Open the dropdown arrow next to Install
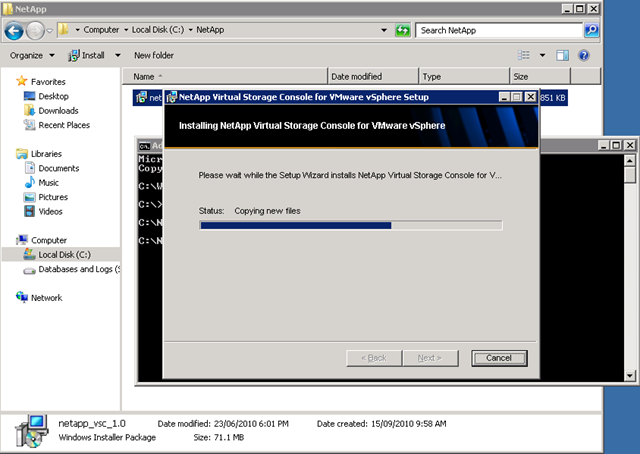Image resolution: width=640 pixels, height=454 pixels. (118, 55)
